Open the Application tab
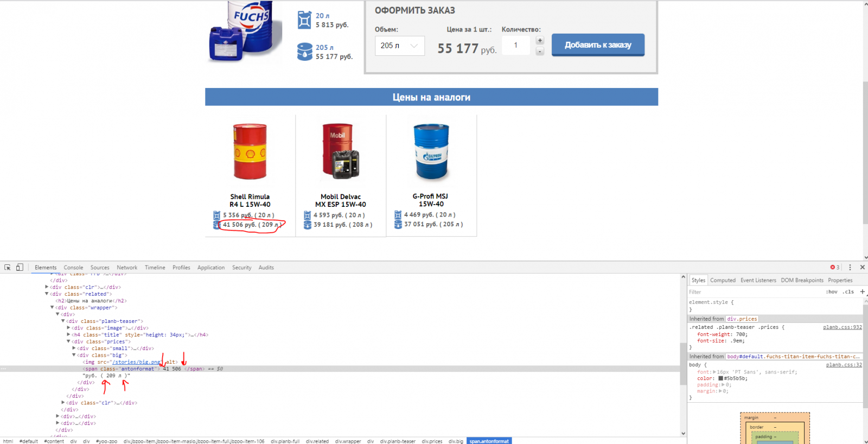The height and width of the screenshot is (444, 868). (x=211, y=268)
